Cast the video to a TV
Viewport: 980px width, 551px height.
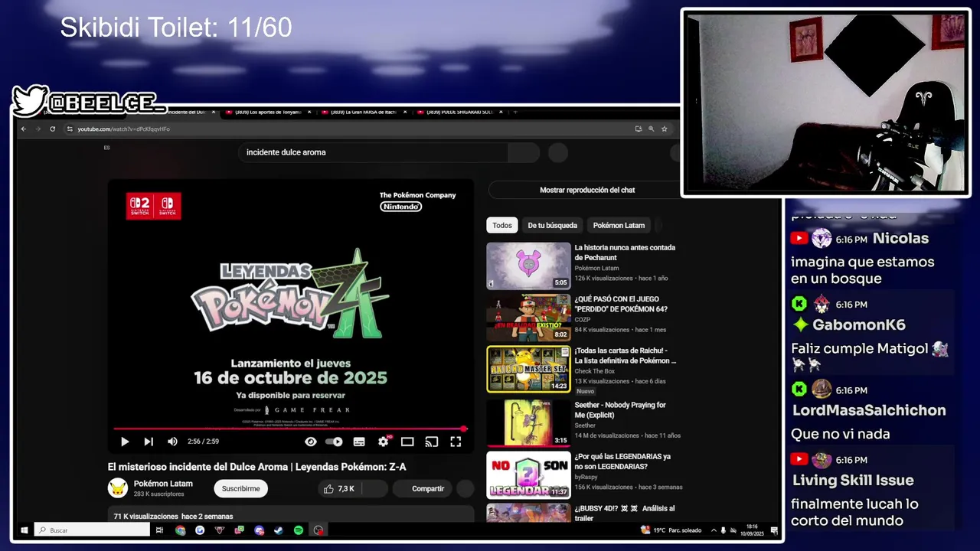432,442
